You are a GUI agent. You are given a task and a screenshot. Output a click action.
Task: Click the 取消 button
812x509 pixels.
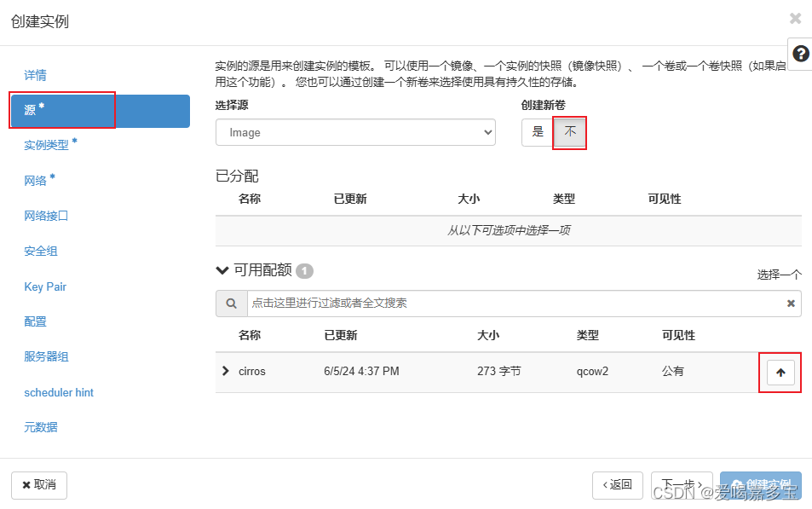[x=39, y=485]
